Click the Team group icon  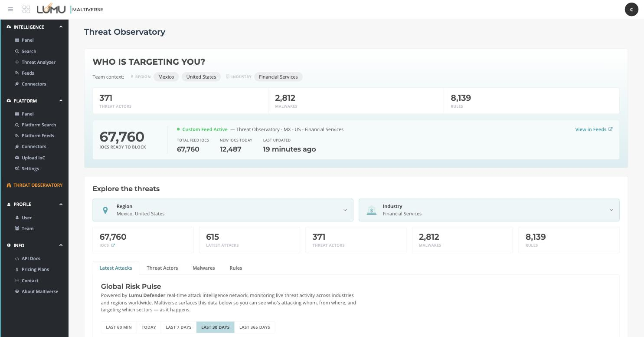[17, 228]
